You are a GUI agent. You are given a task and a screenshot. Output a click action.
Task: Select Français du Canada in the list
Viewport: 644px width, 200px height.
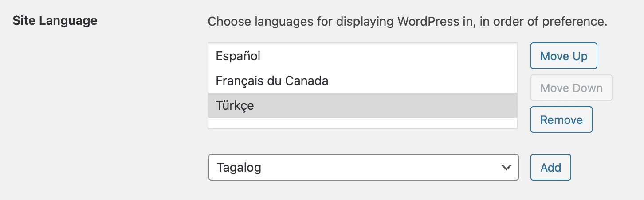pyautogui.click(x=363, y=81)
